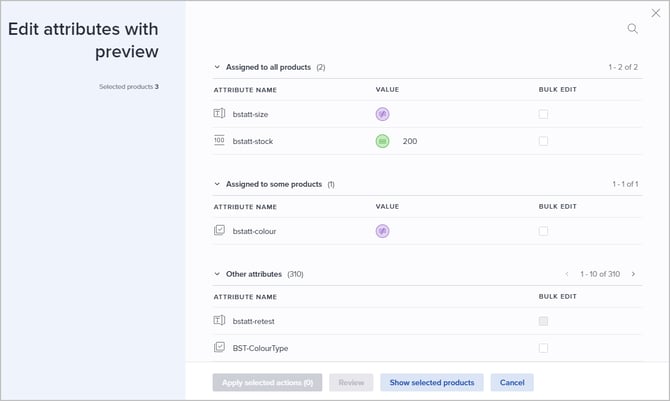This screenshot has width=670, height=401.
Task: Click the purple value icon for bstatt-colour
Action: [x=382, y=231]
